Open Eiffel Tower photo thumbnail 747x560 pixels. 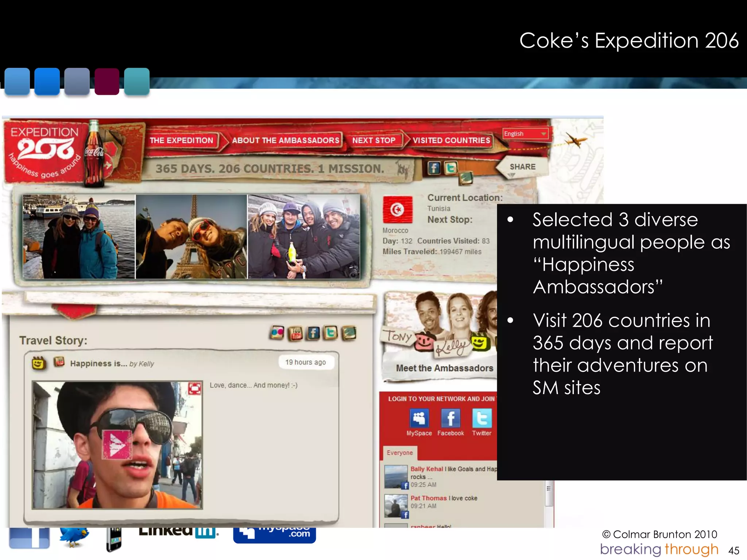point(191,237)
